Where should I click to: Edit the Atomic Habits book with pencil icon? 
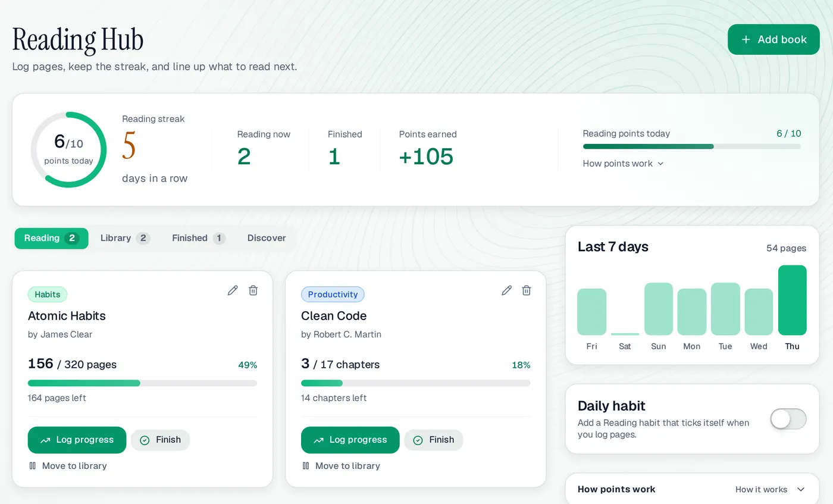(233, 290)
